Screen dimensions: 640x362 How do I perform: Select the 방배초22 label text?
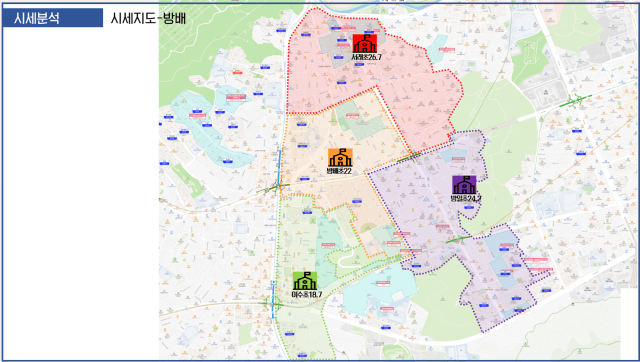click(x=339, y=171)
